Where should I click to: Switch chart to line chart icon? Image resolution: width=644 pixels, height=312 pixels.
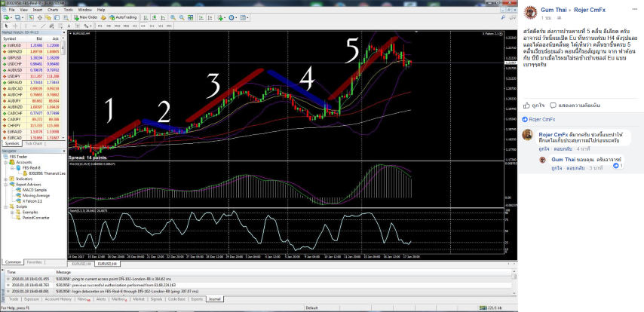[x=163, y=17]
